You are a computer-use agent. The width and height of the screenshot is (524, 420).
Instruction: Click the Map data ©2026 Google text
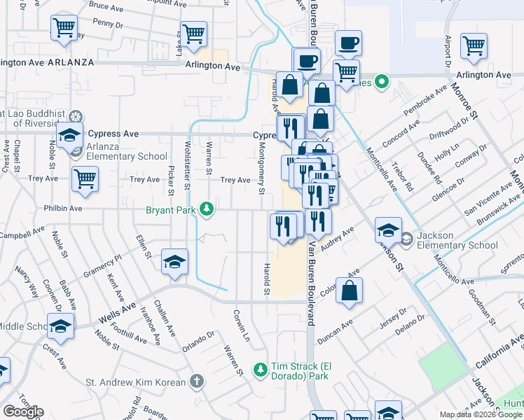[481, 414]
